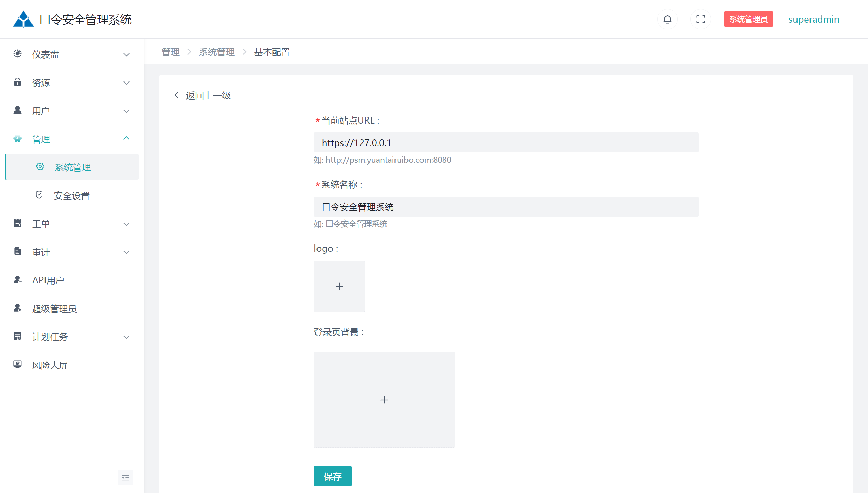Click the API用户 icon in sidebar
This screenshot has height=493, width=868.
[x=17, y=279]
